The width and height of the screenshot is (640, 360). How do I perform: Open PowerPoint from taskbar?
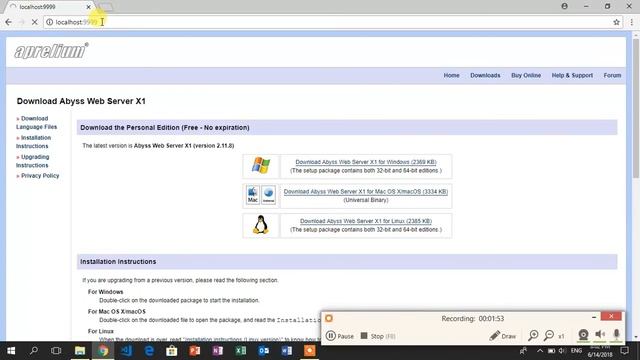coord(195,351)
